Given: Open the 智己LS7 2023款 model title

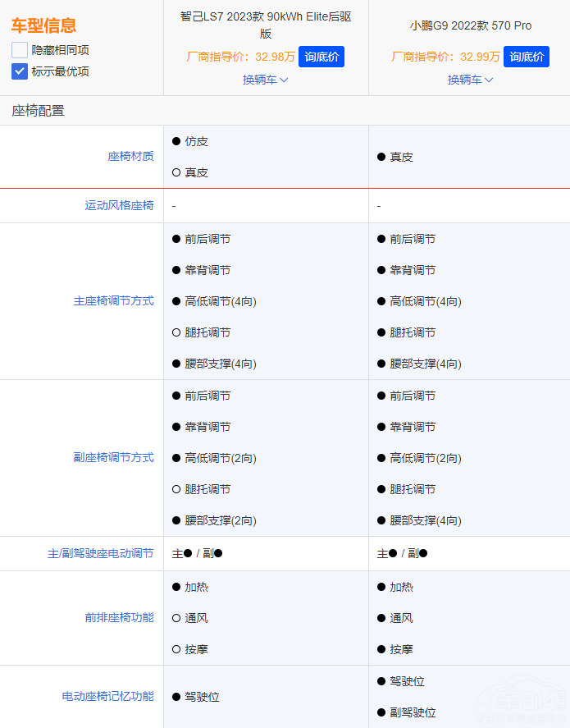Looking at the screenshot, I should click(266, 25).
